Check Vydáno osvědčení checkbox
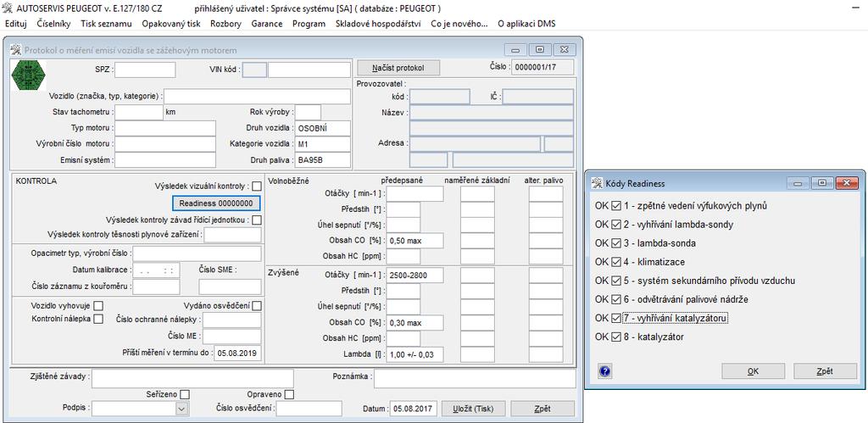The image size is (868, 423). click(257, 306)
